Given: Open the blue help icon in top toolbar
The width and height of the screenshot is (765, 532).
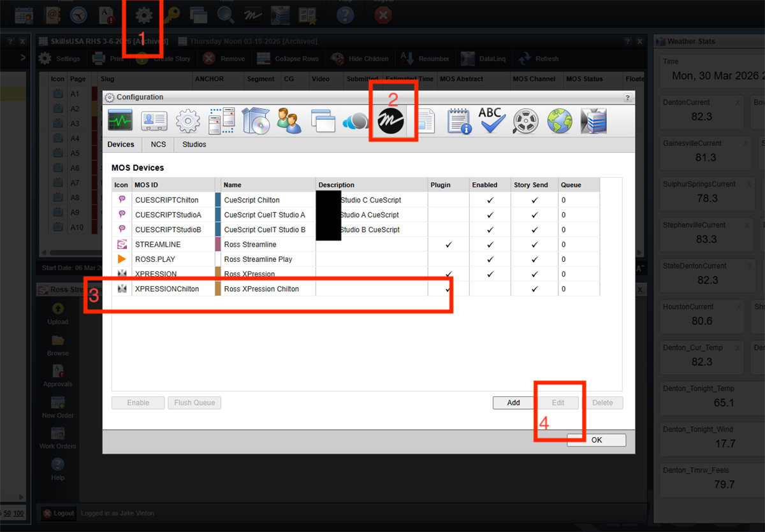Looking at the screenshot, I should [x=345, y=15].
